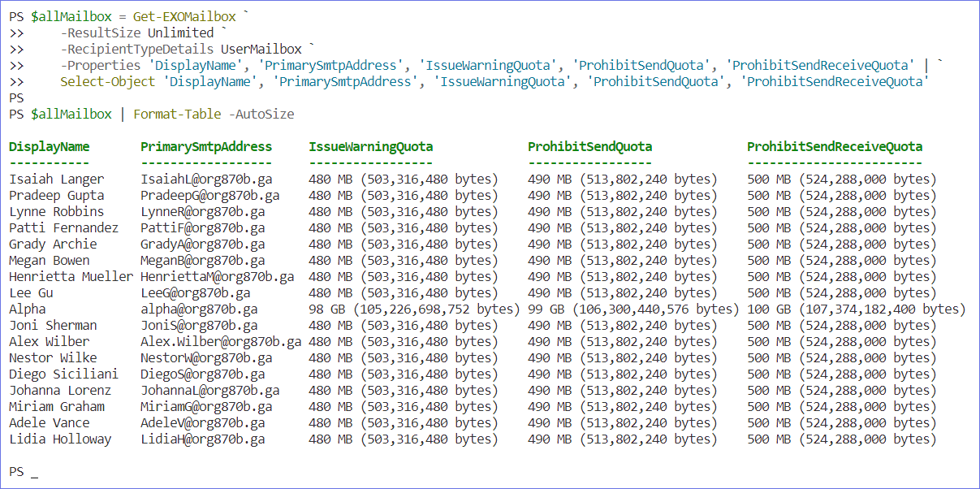Select the name Johanna Lorenz
The image size is (980, 489).
60,391
